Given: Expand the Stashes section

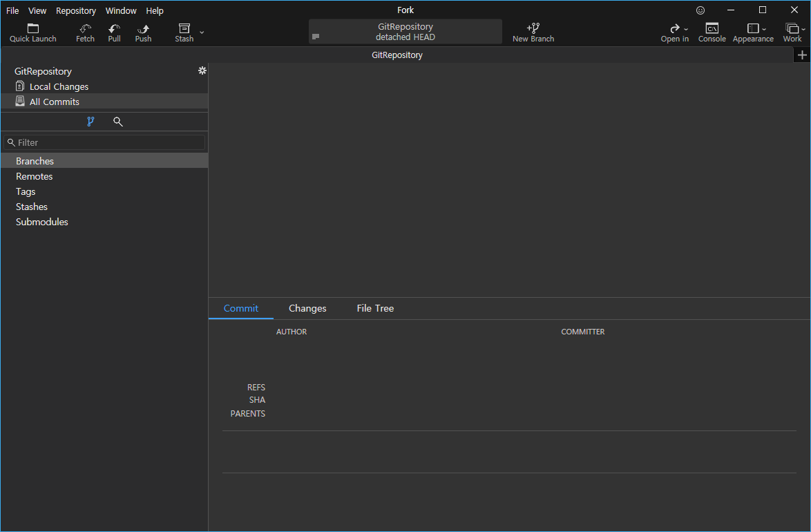Looking at the screenshot, I should [104, 207].
